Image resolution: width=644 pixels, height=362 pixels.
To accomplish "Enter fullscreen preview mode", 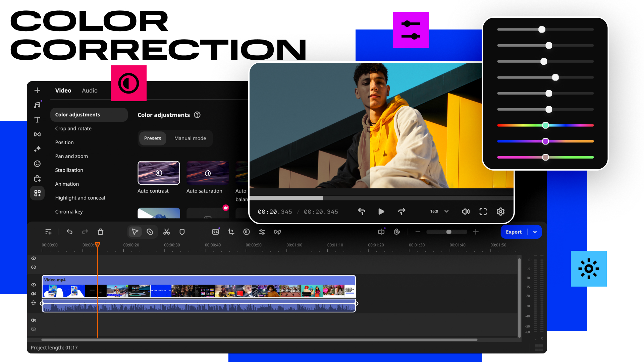I will coord(483,212).
